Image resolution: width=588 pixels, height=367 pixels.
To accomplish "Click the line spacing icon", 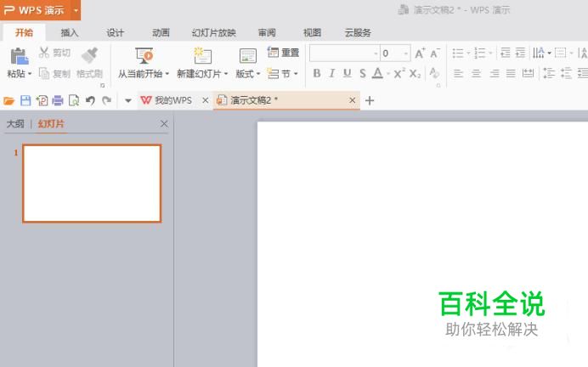I will (x=550, y=73).
